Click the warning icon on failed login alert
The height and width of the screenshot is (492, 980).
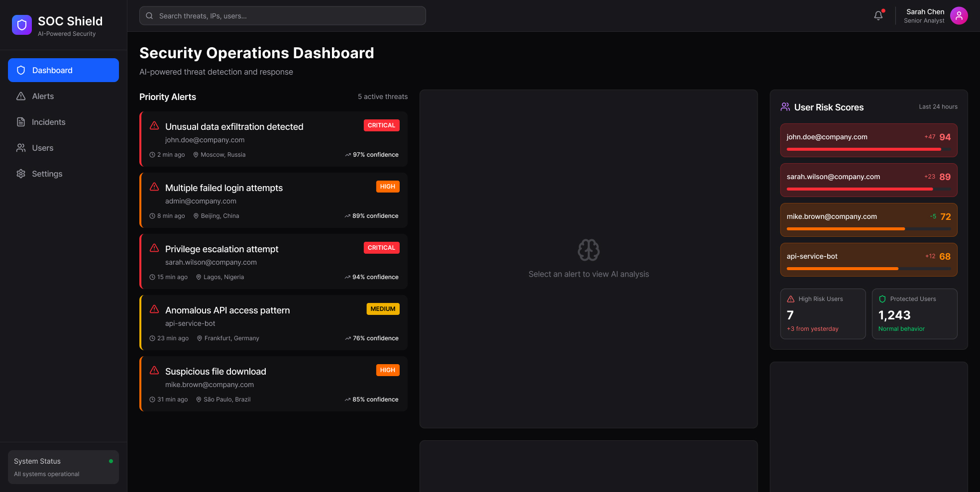[x=154, y=187]
